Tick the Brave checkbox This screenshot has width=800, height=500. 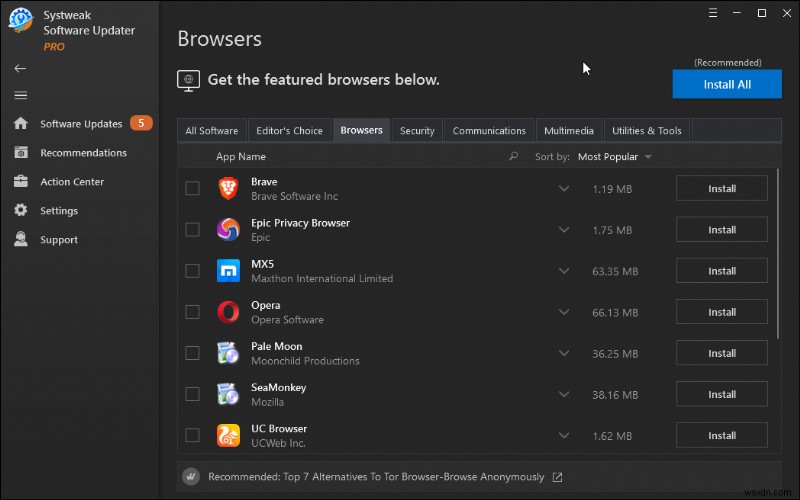(x=192, y=188)
